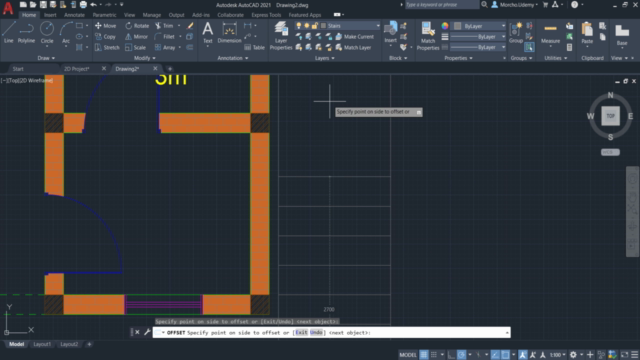Click the Group tool
This screenshot has height=360, width=640.
click(x=516, y=33)
